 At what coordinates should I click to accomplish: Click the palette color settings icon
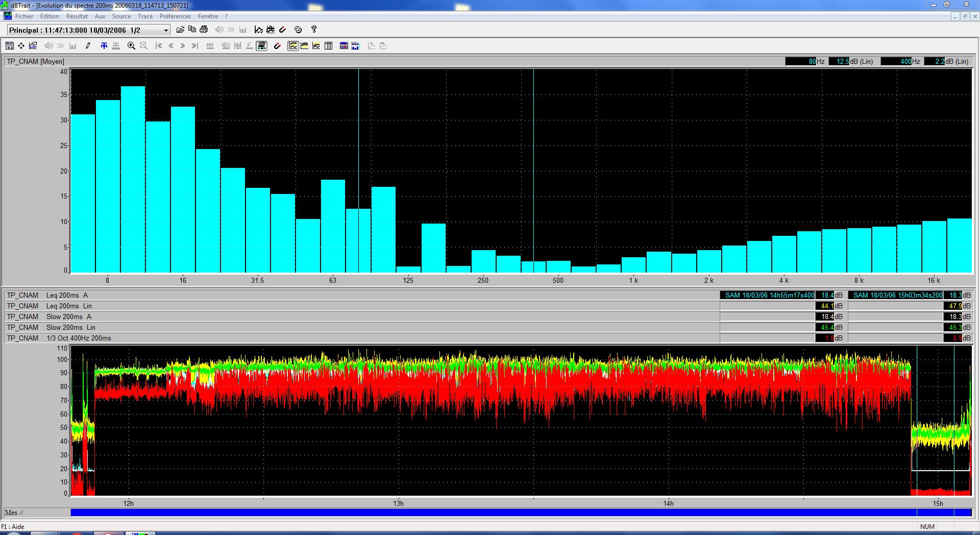[x=299, y=30]
